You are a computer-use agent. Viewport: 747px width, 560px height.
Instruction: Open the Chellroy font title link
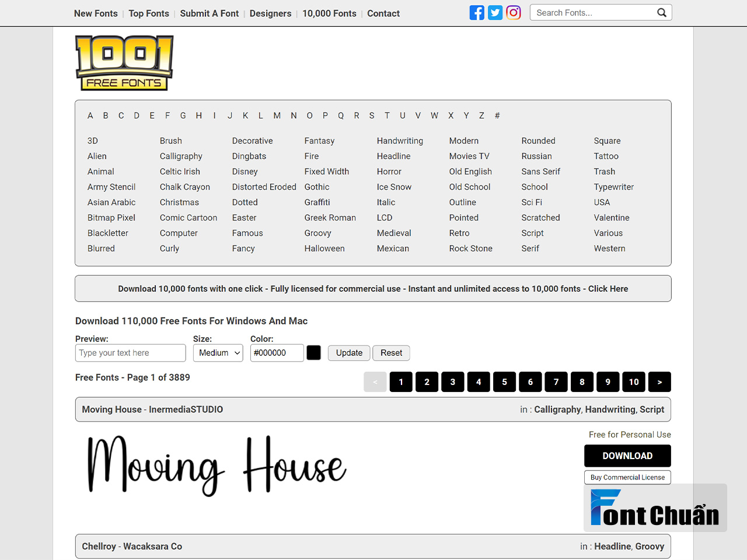click(99, 547)
